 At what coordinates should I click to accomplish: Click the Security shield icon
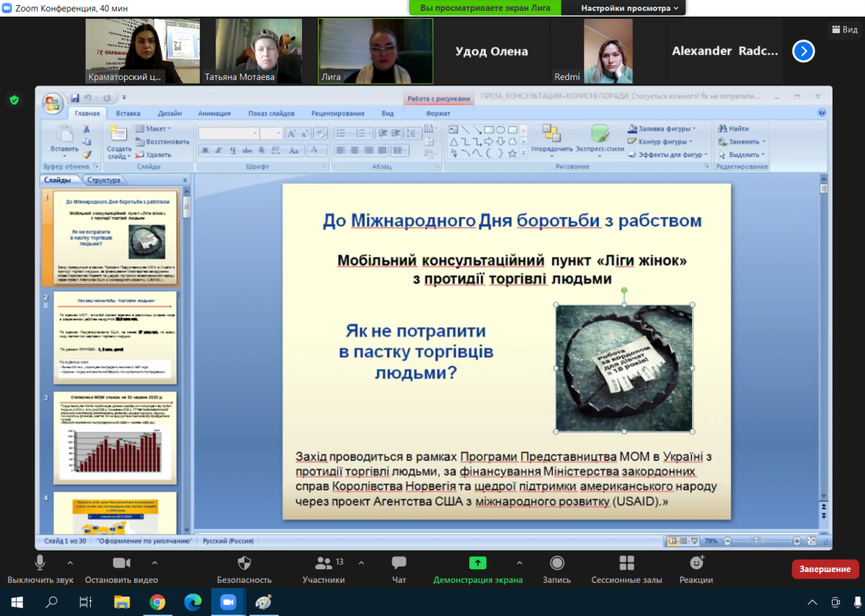pos(244,563)
